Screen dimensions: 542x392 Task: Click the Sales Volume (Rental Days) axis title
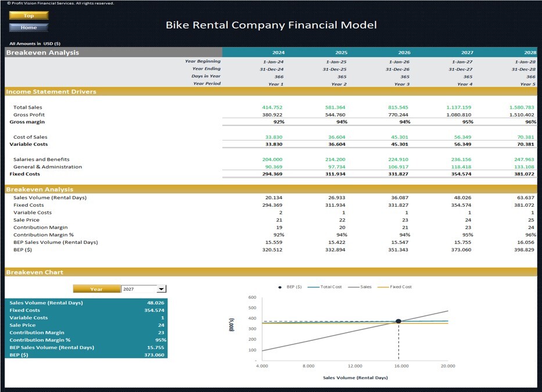tap(356, 377)
